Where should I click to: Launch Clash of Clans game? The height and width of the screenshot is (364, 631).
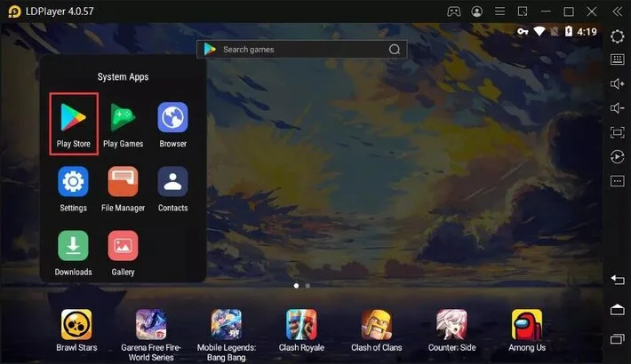[376, 324]
